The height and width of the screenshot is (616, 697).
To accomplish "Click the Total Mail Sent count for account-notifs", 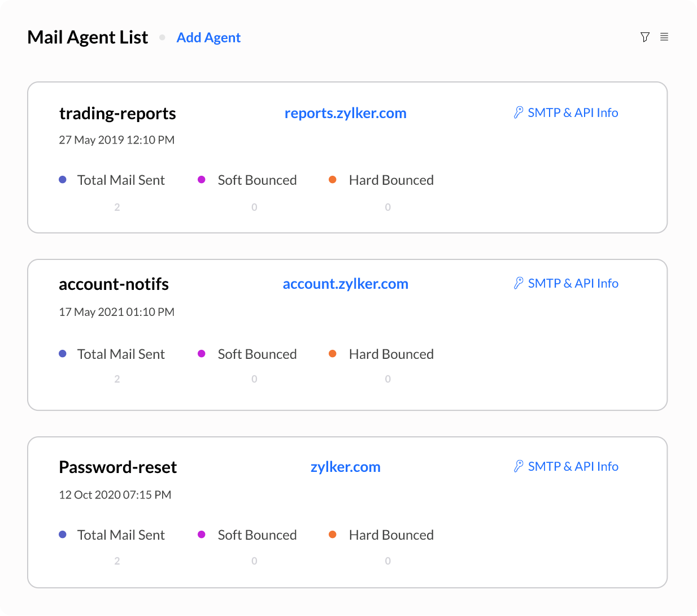I will click(117, 379).
